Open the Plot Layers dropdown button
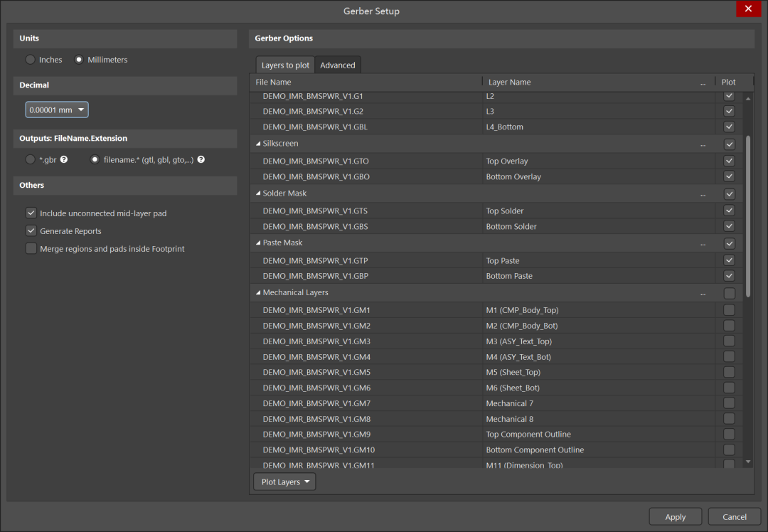 point(284,482)
